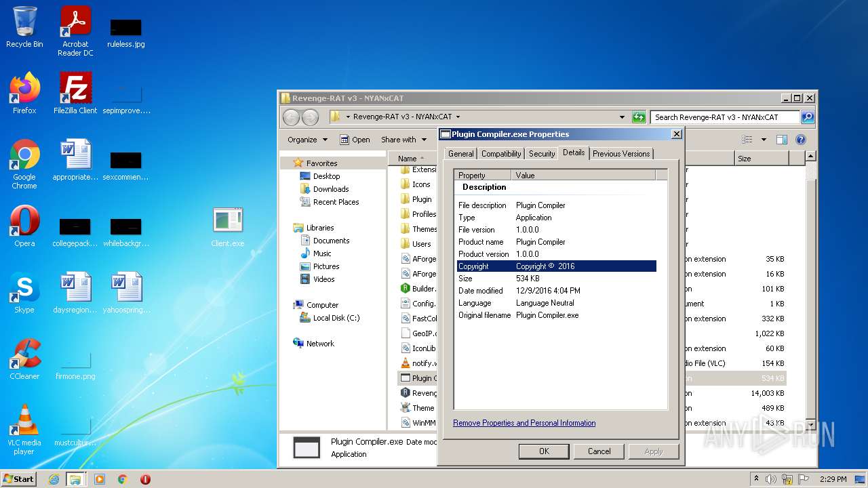The width and height of the screenshot is (868, 488).
Task: Click the views icon in Explorer toolbar
Action: (x=747, y=140)
